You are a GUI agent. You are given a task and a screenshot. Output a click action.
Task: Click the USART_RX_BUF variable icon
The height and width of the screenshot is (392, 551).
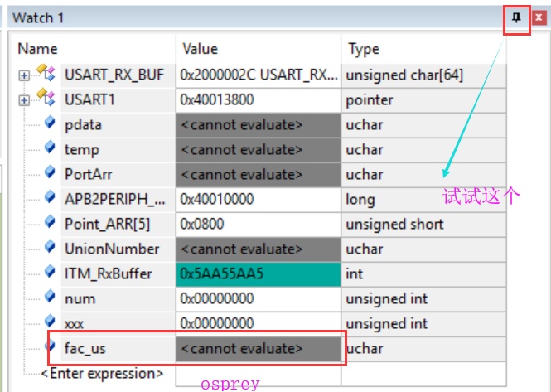coord(46,72)
